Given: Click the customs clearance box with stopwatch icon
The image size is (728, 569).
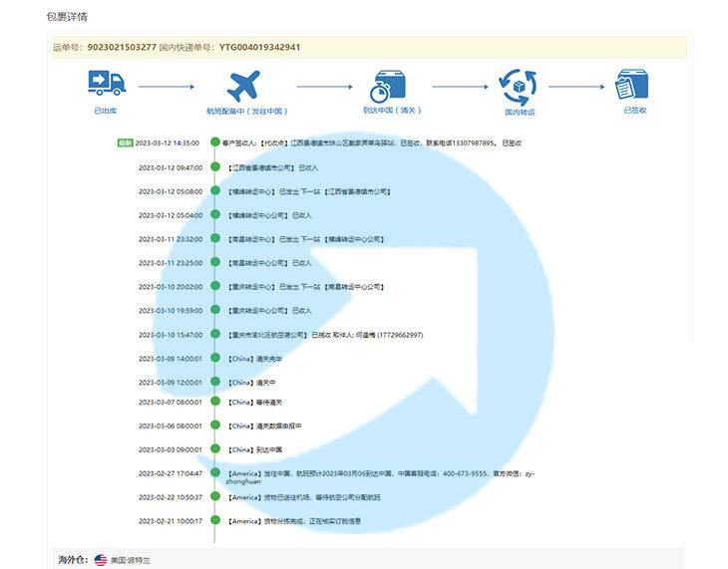Looking at the screenshot, I should click(x=388, y=87).
